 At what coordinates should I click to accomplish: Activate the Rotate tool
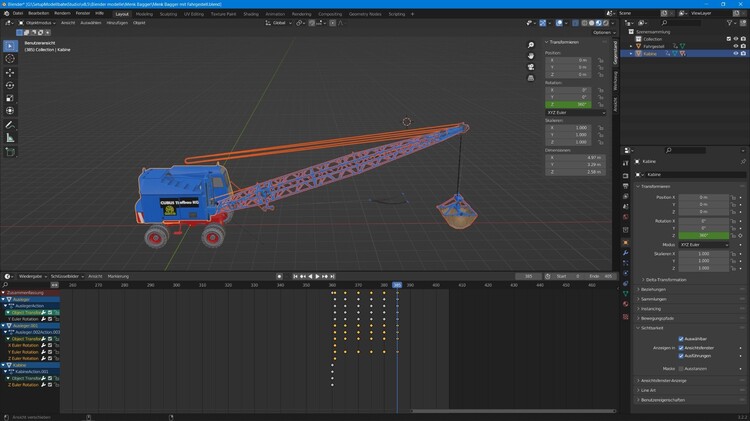point(10,86)
